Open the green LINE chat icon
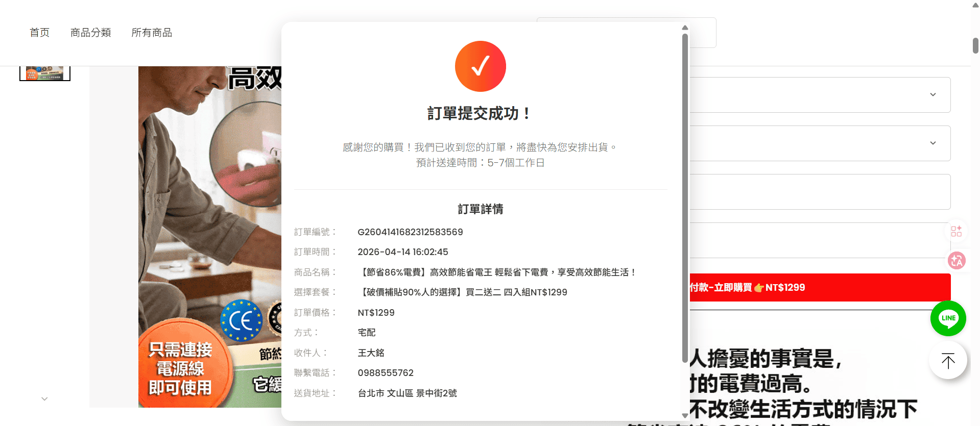This screenshot has width=980, height=426. coord(948,318)
